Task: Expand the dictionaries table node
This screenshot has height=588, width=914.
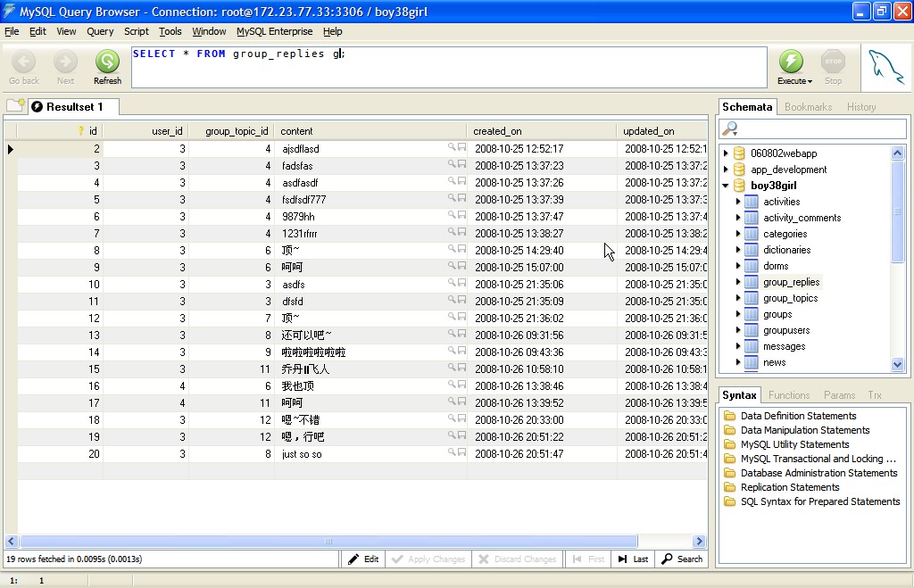Action: [738, 250]
